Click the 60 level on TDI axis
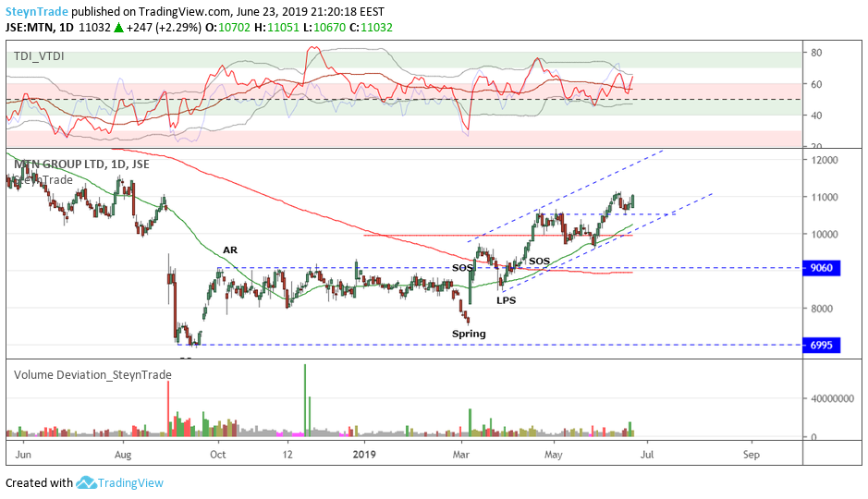The height and width of the screenshot is (499, 868). 816,84
